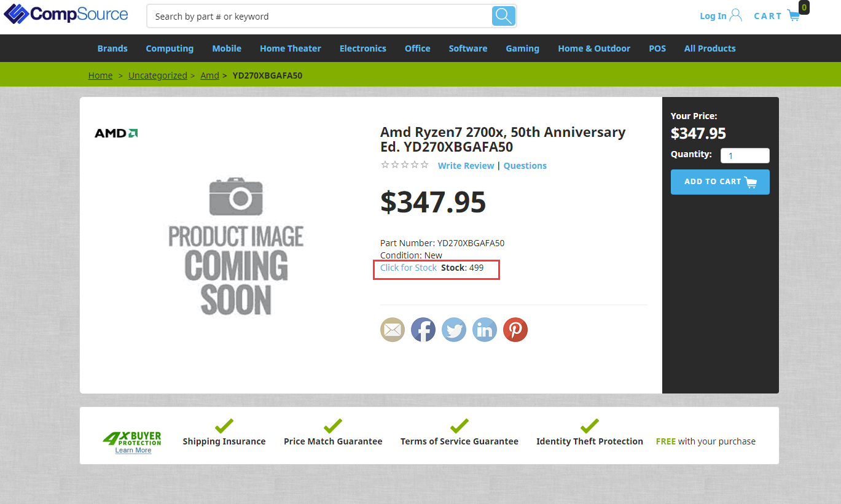Screen dimensions: 841x504
Task: Open the POS menu
Action: (x=657, y=48)
